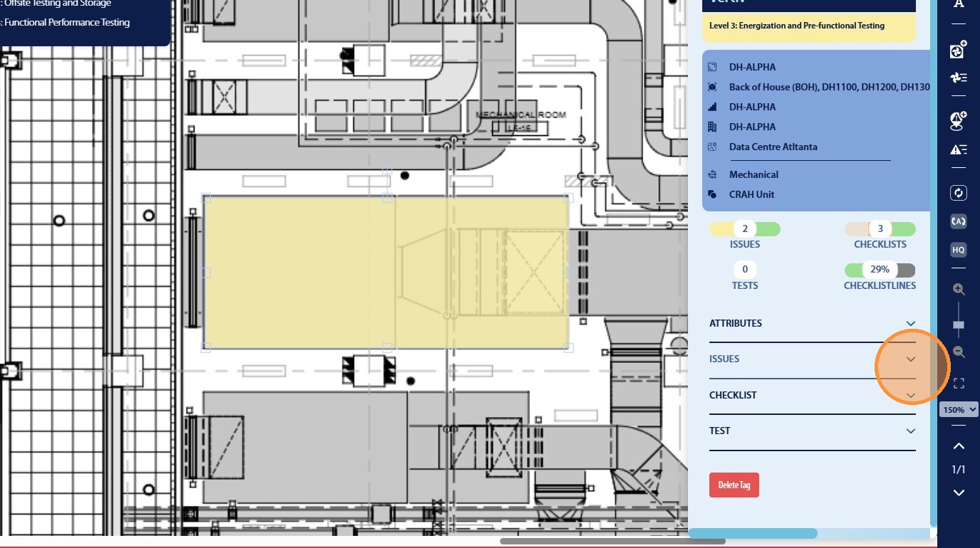Click the side panel horizontal scrollbar

pyautogui.click(x=754, y=533)
